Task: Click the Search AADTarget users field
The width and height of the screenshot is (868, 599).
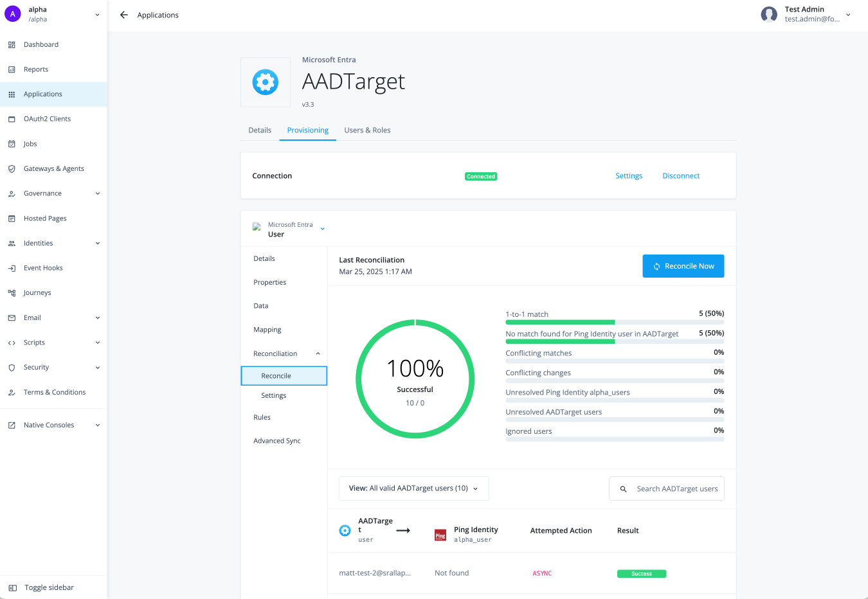Action: pyautogui.click(x=676, y=489)
